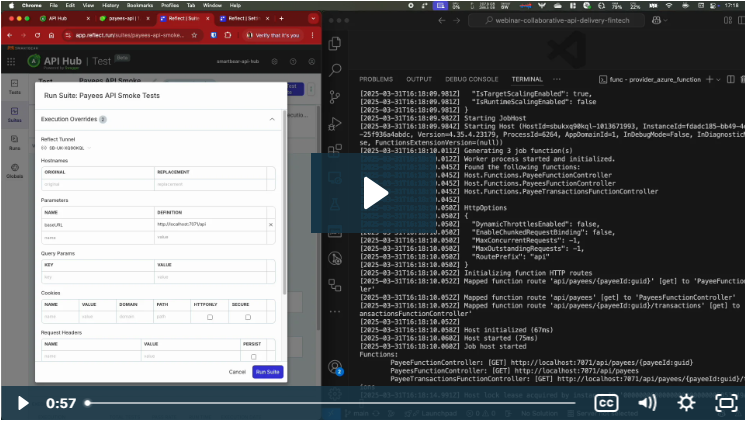Viewport: 745px width, 422px height.
Task: Click Verify that it's you button
Action: 273,35
